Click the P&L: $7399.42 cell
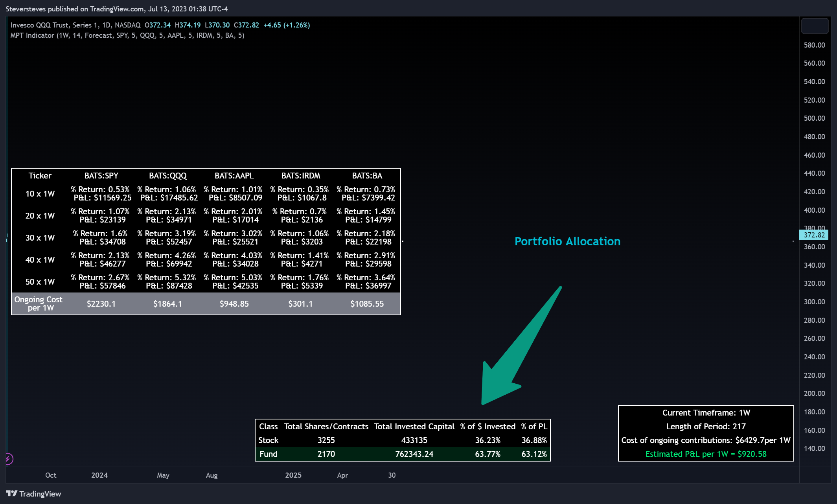Image resolution: width=837 pixels, height=504 pixels. pyautogui.click(x=368, y=198)
